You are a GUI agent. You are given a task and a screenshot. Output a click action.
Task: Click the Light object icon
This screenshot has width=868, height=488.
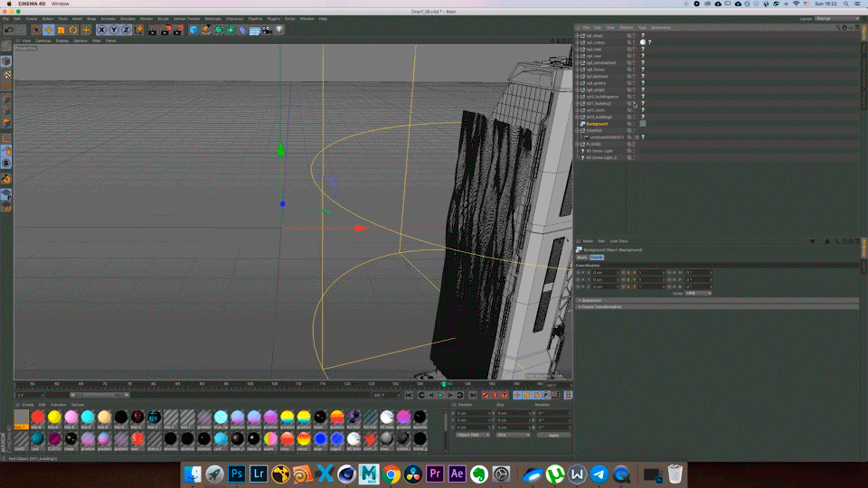pos(279,30)
